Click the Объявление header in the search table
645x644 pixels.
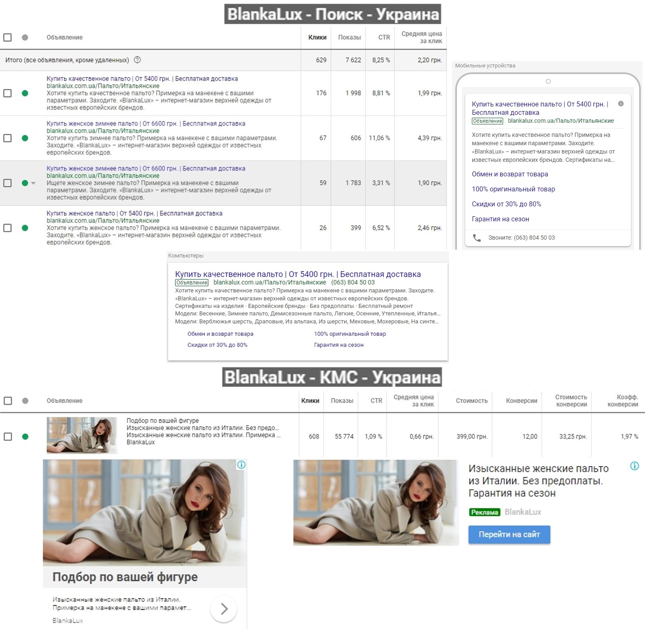coord(64,37)
